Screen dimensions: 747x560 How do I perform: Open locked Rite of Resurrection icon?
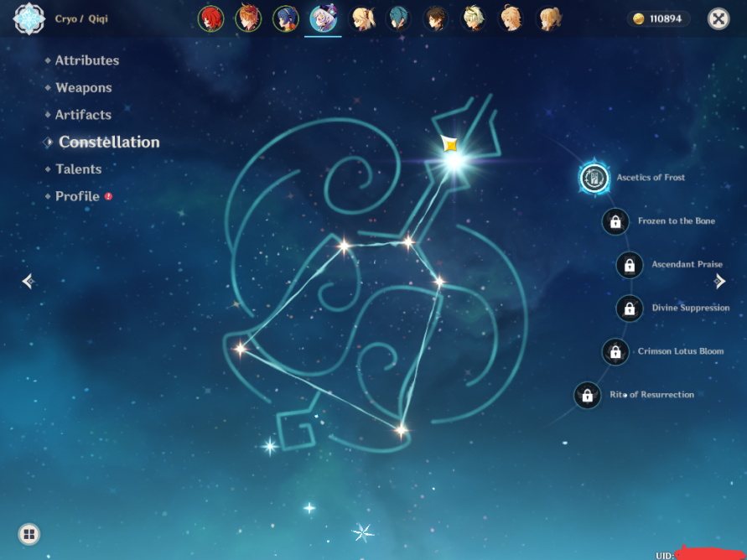(x=588, y=395)
